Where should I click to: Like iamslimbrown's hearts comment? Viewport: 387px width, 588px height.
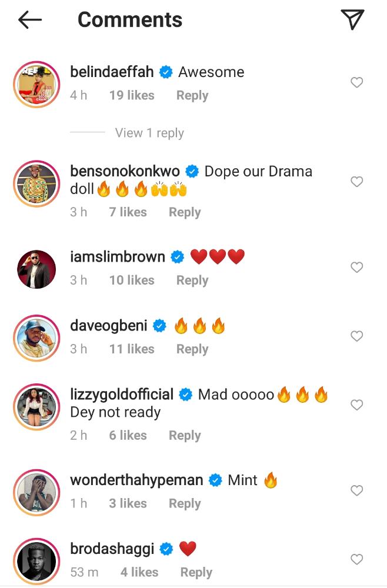[x=356, y=268]
